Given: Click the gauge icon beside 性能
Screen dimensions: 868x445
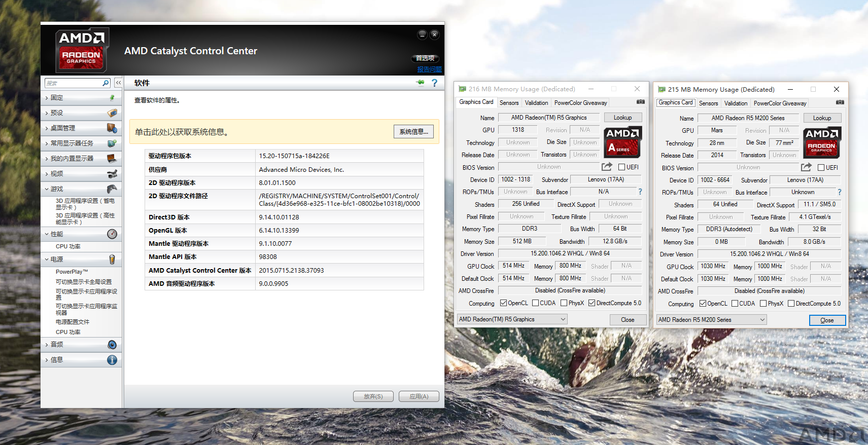Looking at the screenshot, I should (x=112, y=234).
